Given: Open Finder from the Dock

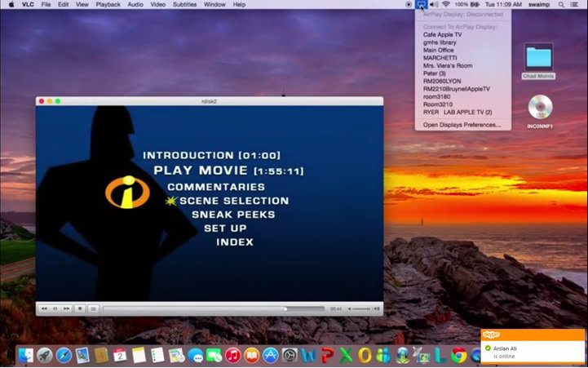Looking at the screenshot, I should tap(26, 355).
